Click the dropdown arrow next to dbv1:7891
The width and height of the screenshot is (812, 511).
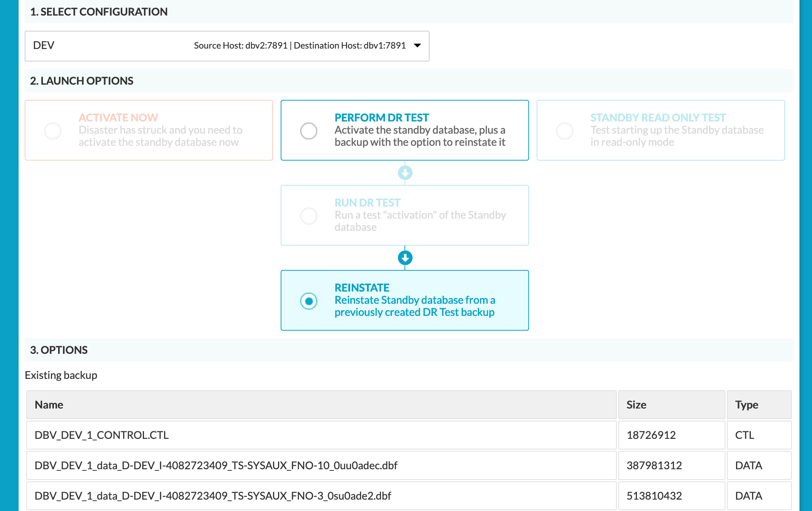(419, 45)
